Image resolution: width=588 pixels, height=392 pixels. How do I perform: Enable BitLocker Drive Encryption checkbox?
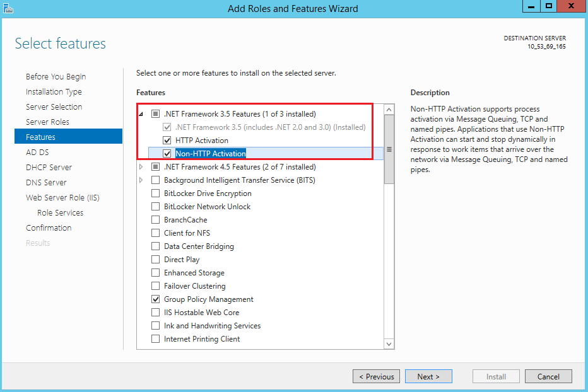(x=155, y=193)
